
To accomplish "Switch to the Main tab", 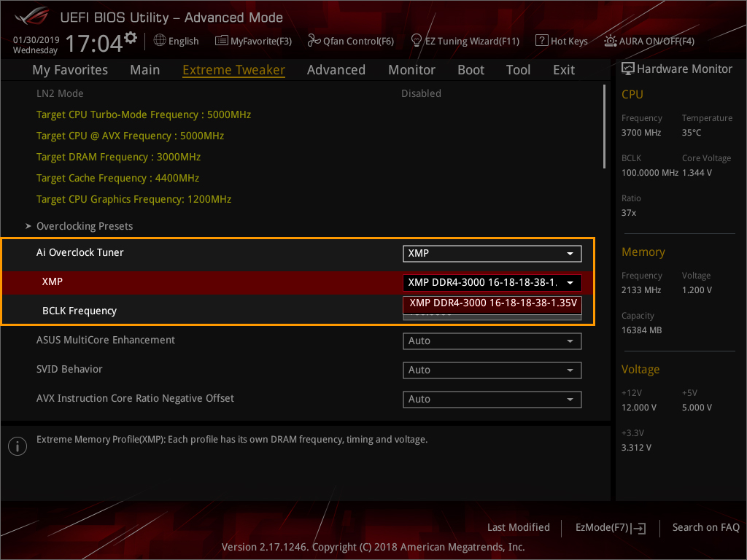I will (145, 70).
